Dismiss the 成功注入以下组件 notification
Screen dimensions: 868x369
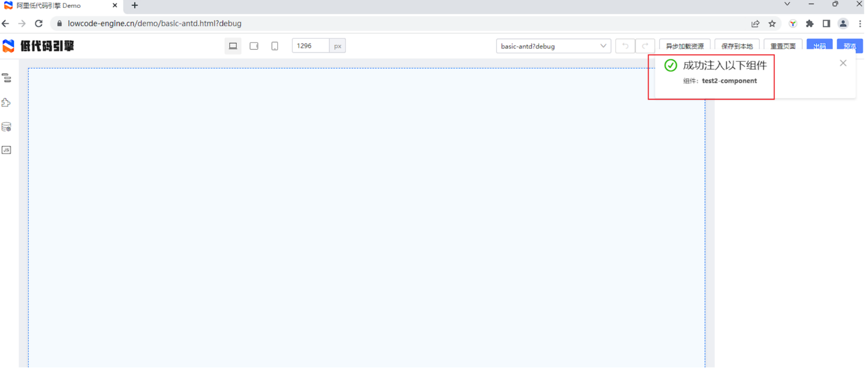click(x=843, y=63)
